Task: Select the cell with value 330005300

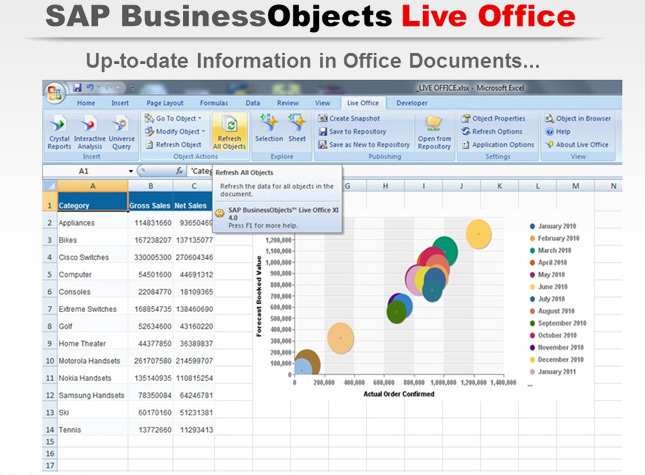Action: click(151, 257)
